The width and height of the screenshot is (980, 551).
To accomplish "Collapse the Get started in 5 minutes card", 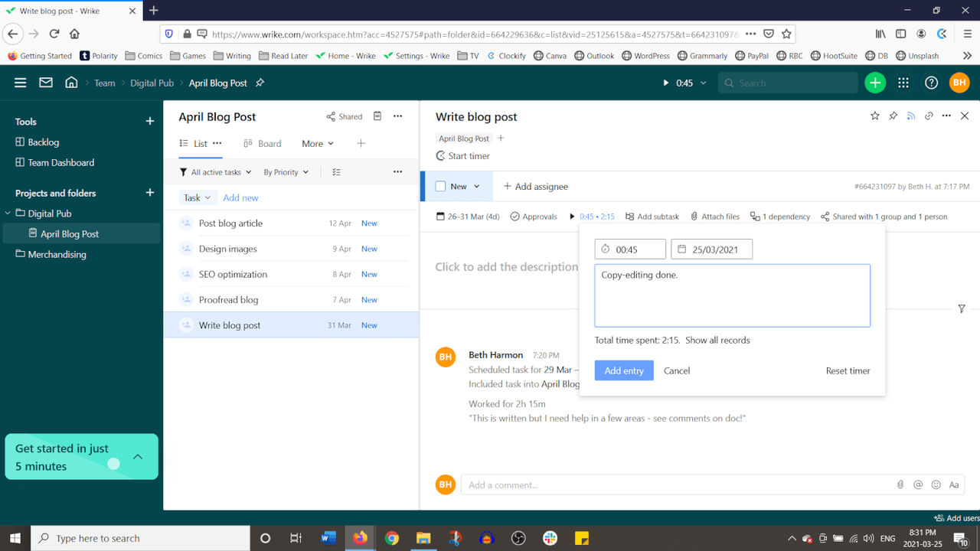I will point(137,457).
